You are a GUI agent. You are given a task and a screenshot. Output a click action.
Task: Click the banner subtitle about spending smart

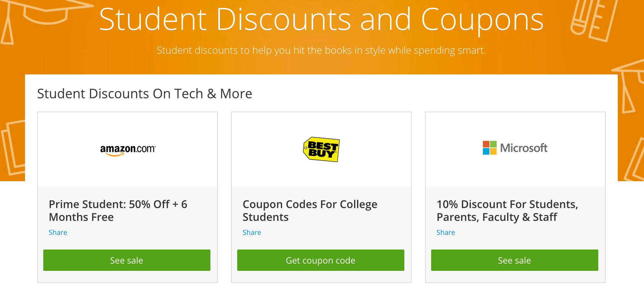[x=321, y=50]
